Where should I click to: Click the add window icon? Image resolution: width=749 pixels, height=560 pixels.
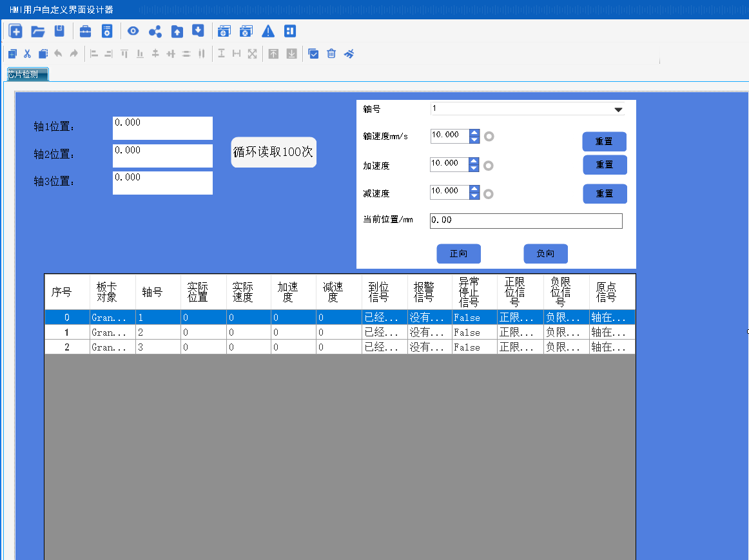[x=224, y=32]
